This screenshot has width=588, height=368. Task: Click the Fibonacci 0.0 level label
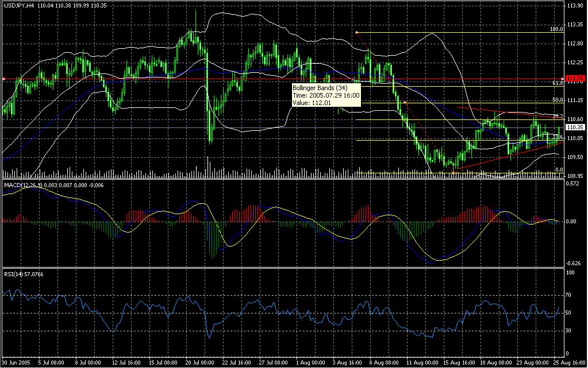(559, 170)
